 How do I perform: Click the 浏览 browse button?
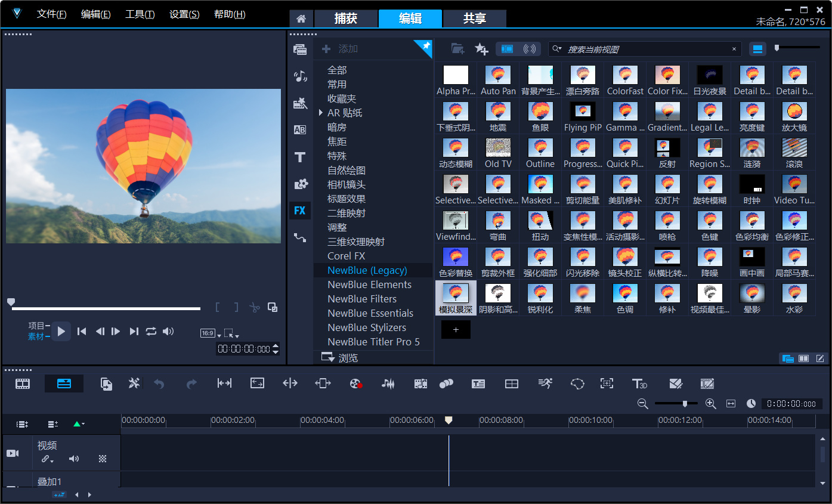click(x=340, y=358)
